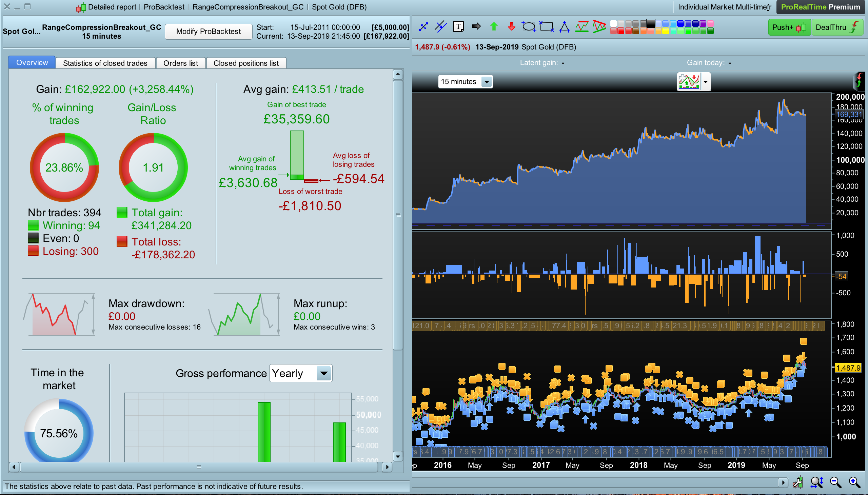Switch to Statistics of closed trades tab
This screenshot has width=868, height=495.
(x=105, y=63)
